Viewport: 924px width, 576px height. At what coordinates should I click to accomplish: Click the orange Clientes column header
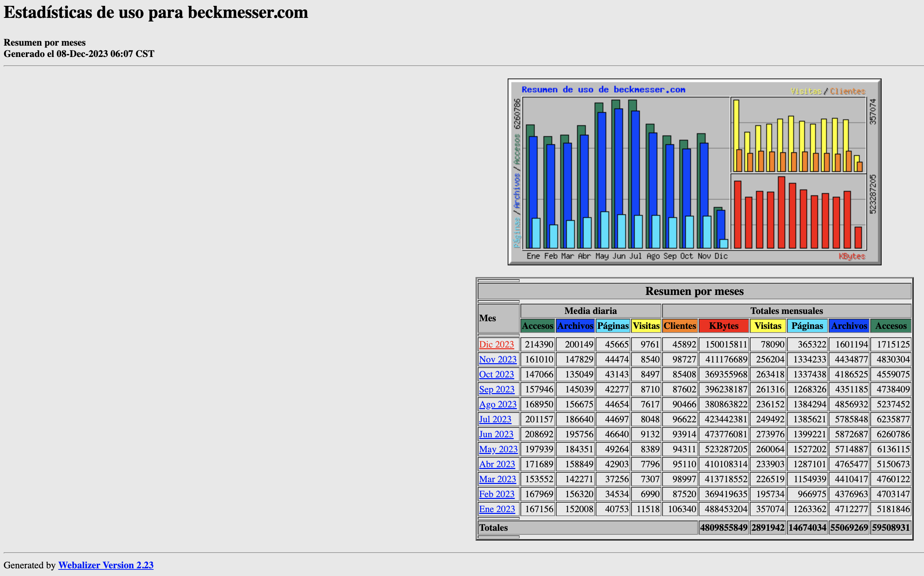click(680, 326)
